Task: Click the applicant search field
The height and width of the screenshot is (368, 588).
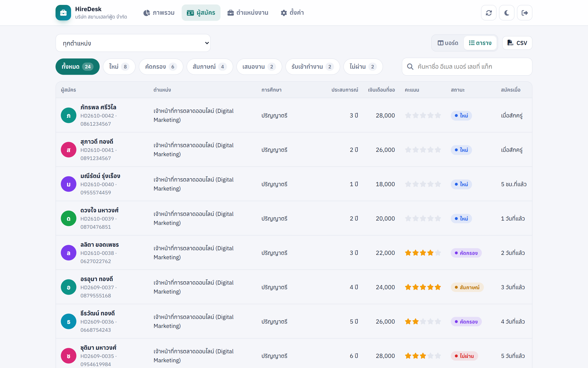Action: tap(467, 67)
